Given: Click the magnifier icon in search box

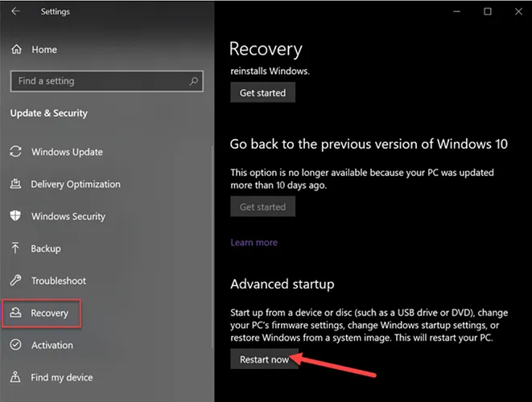Looking at the screenshot, I should coord(193,81).
